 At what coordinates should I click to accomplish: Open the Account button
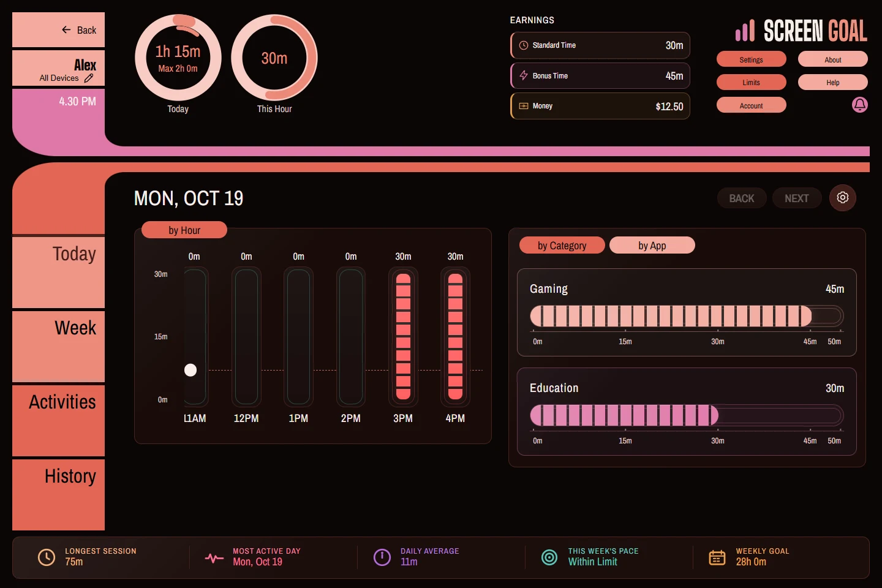pos(752,105)
